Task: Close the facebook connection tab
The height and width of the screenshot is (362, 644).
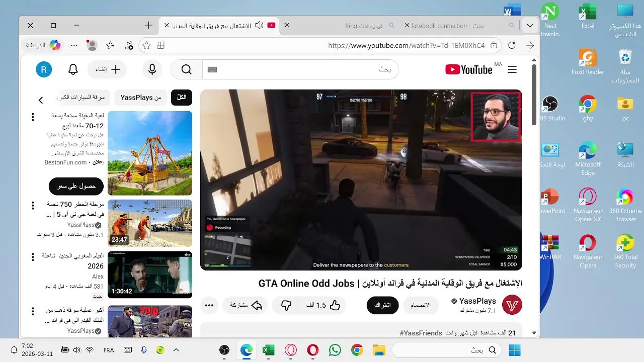Action: pos(407,25)
